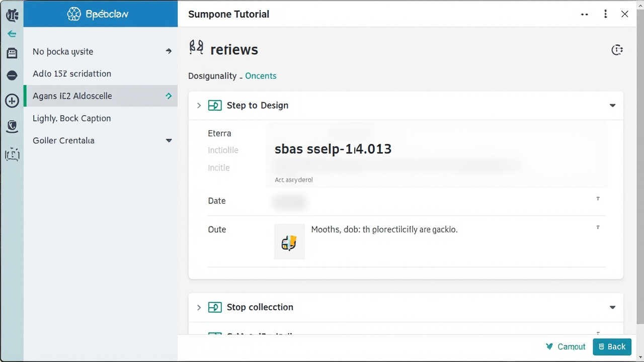This screenshot has height=362, width=644.
Task: Click the Step to Design section icon
Action: 215,106
